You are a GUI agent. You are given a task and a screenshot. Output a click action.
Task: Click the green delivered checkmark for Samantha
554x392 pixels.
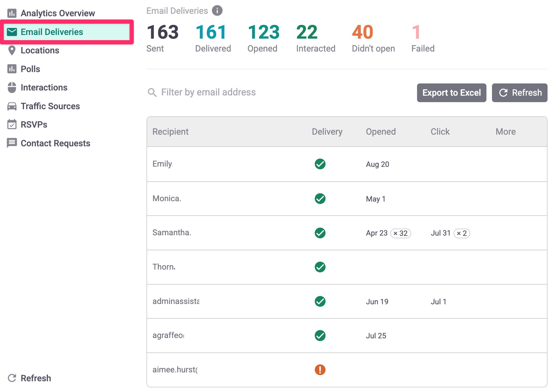pyautogui.click(x=320, y=233)
